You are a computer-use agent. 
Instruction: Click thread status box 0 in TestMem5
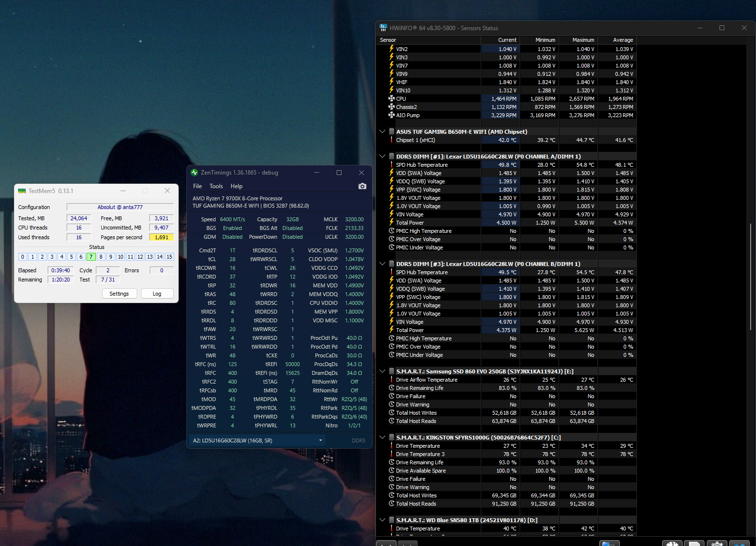(22, 257)
